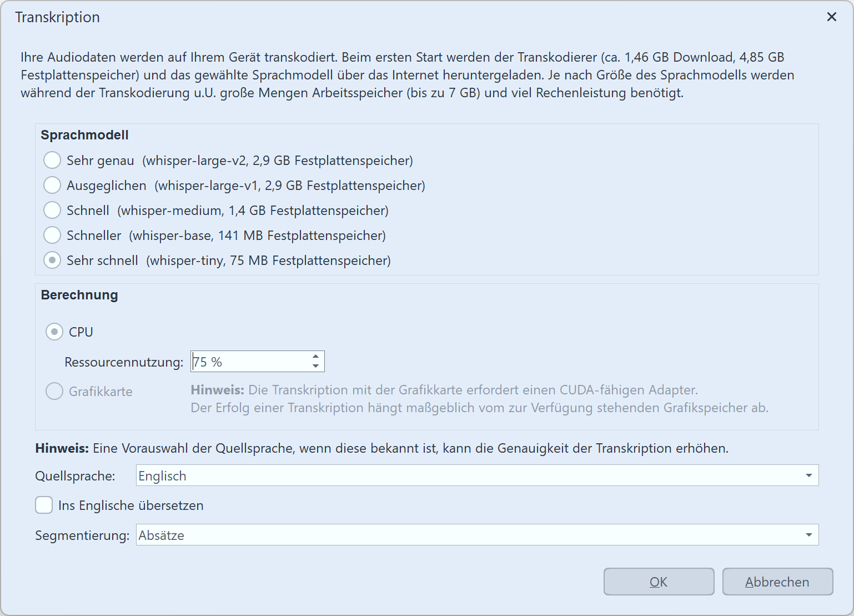This screenshot has height=616, width=854.
Task: Close the Transkription dialog
Action: pos(831,17)
